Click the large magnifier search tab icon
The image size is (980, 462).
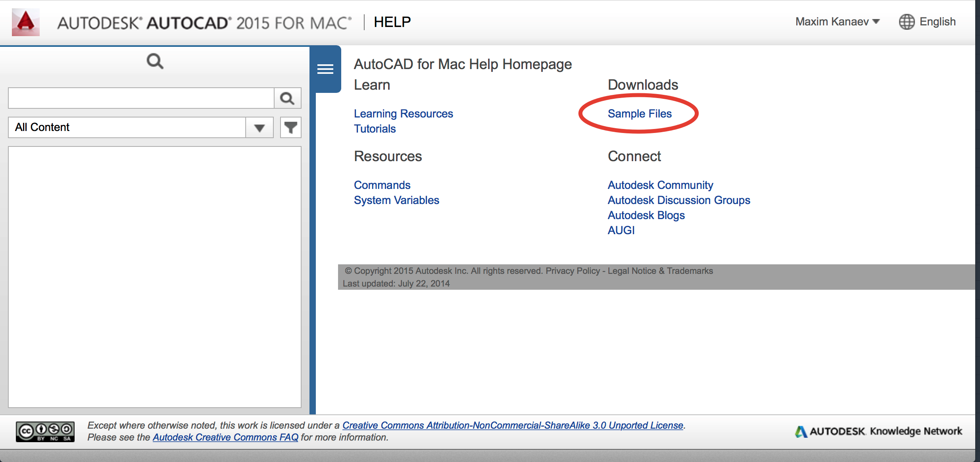point(155,62)
